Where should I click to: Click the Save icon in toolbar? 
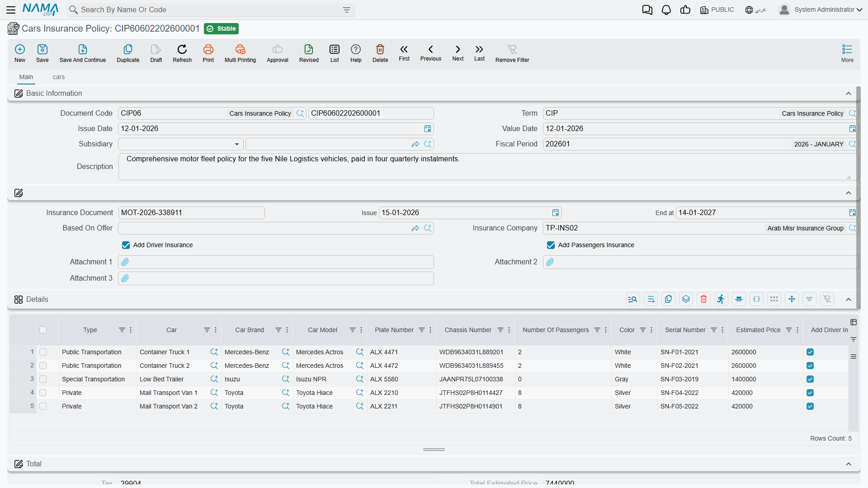click(x=42, y=49)
